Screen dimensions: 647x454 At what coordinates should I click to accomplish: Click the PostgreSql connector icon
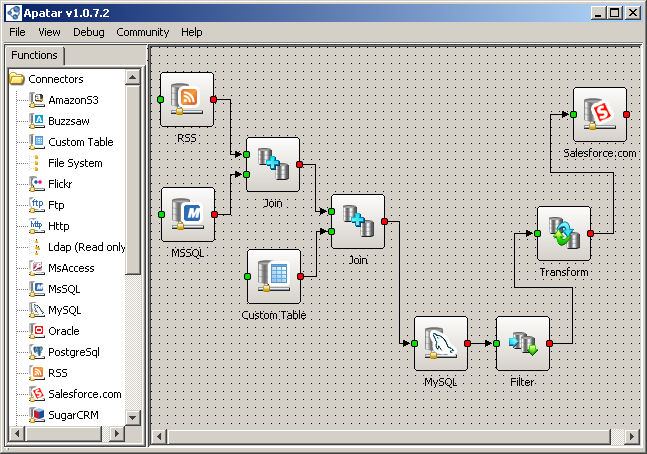[37, 352]
